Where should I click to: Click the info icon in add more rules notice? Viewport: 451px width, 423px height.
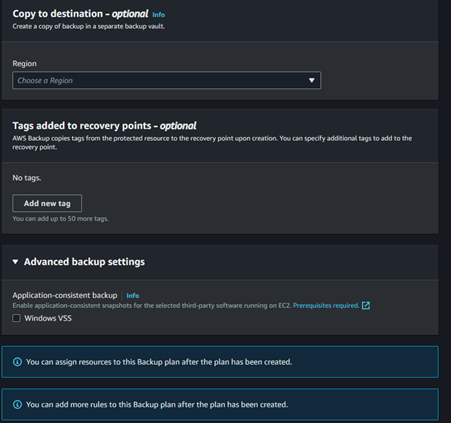tap(17, 405)
